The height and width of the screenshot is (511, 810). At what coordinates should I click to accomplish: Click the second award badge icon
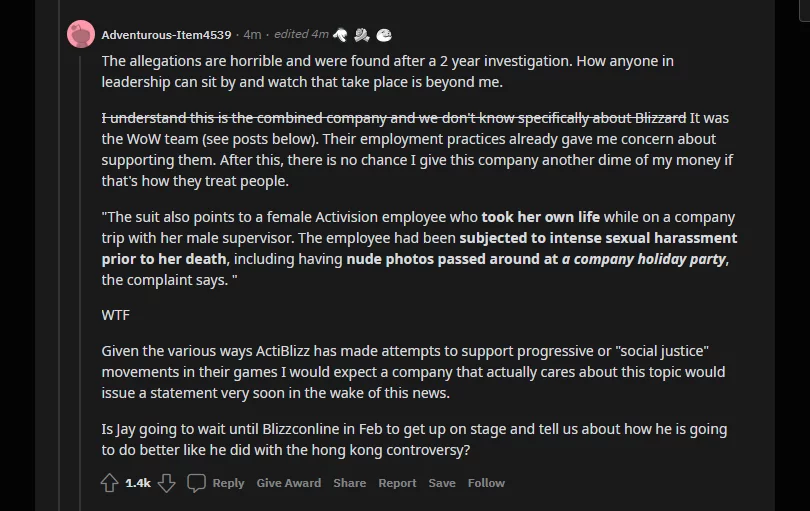pyautogui.click(x=362, y=34)
